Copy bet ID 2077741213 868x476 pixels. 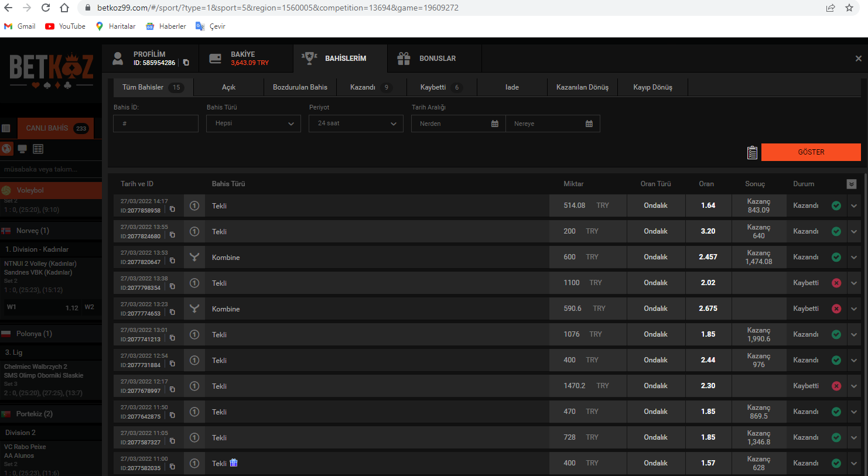point(172,338)
